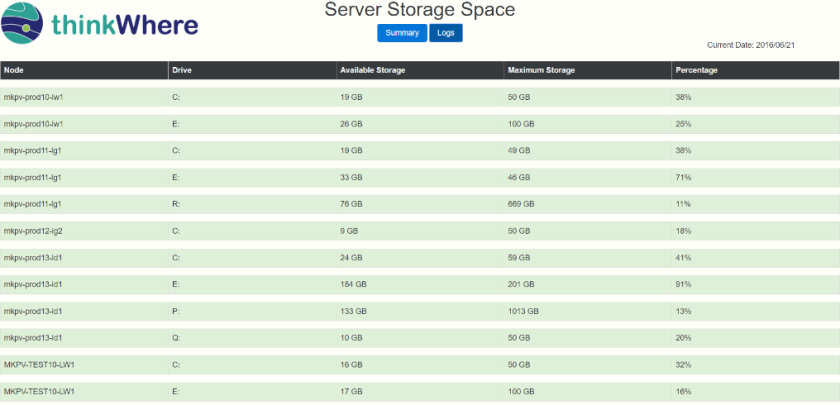Click the thinkWhere brand name text

125,24
